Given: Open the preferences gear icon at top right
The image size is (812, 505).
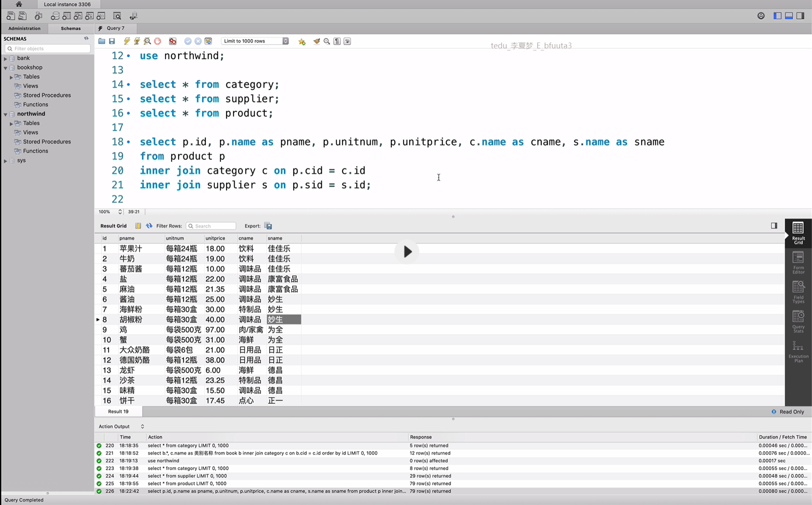Looking at the screenshot, I should coord(761,16).
